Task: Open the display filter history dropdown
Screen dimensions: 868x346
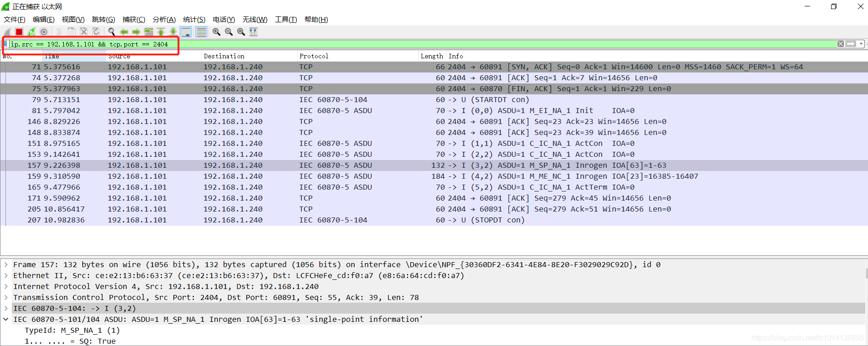Action: [x=861, y=44]
